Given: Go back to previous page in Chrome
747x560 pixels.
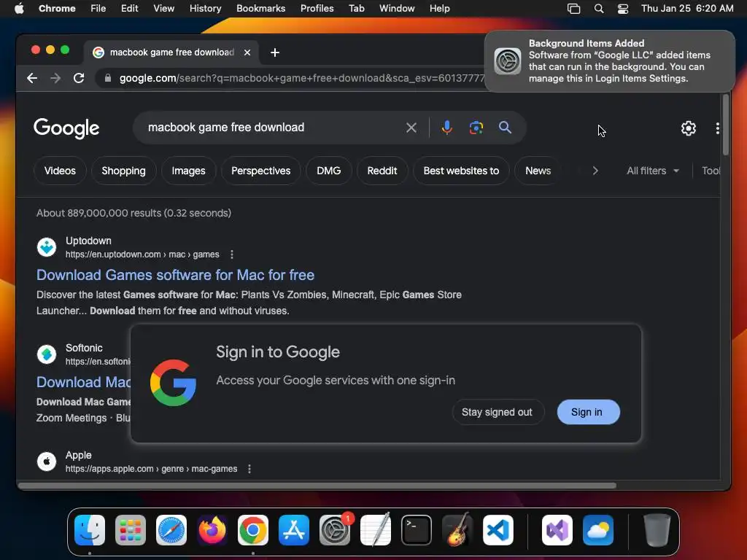Looking at the screenshot, I should 32,78.
